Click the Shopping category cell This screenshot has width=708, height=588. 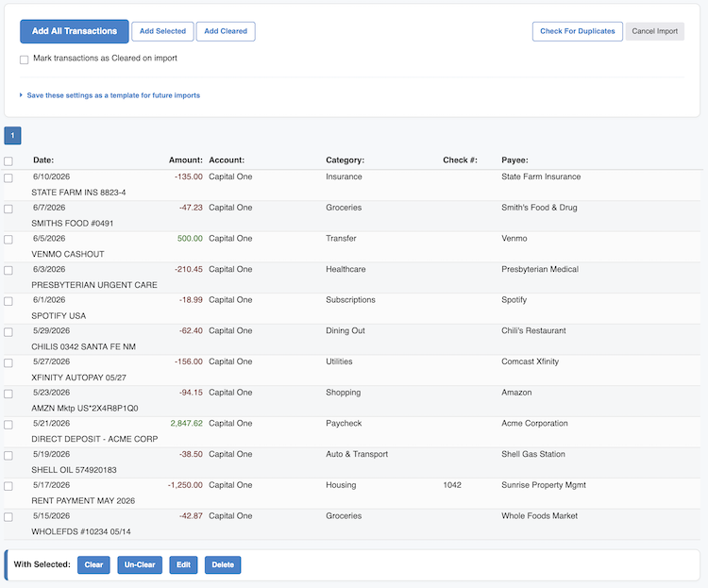(x=344, y=393)
